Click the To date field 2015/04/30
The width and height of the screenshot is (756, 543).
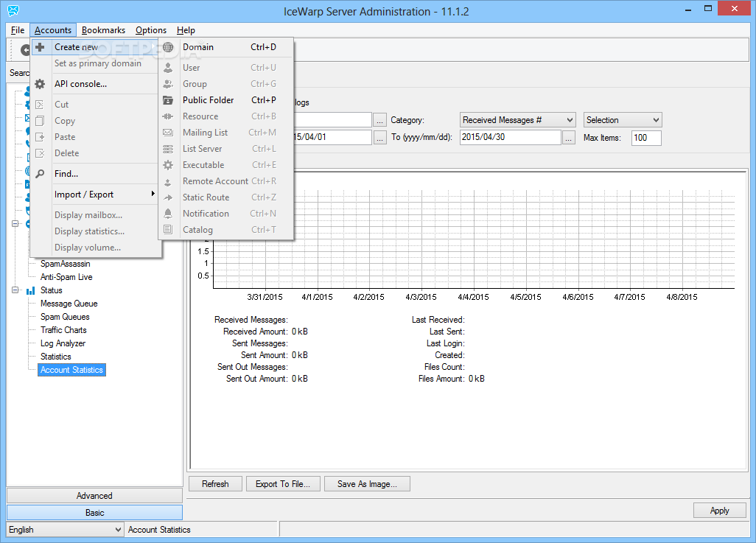click(510, 137)
